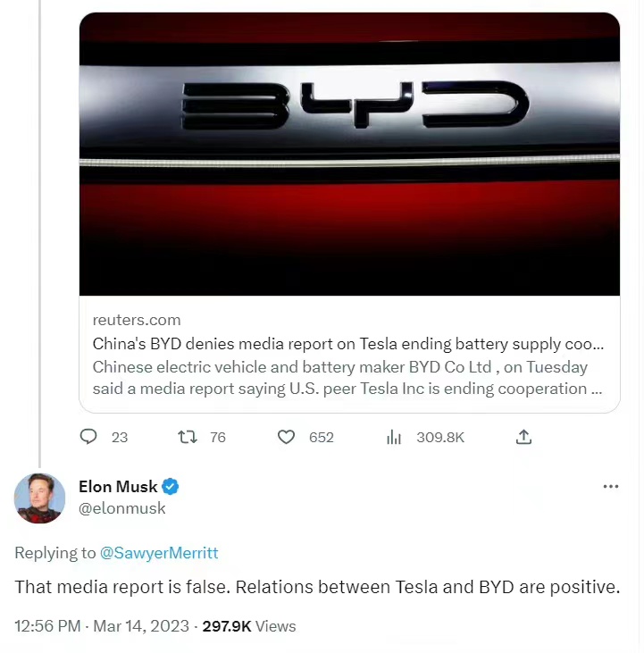Click the Elon Musk display name
The height and width of the screenshot is (653, 644).
pyautogui.click(x=118, y=487)
